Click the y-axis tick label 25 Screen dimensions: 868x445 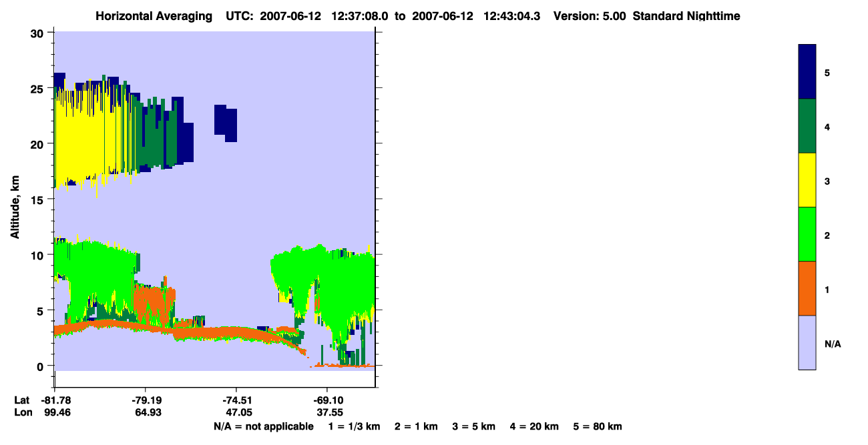coord(39,88)
